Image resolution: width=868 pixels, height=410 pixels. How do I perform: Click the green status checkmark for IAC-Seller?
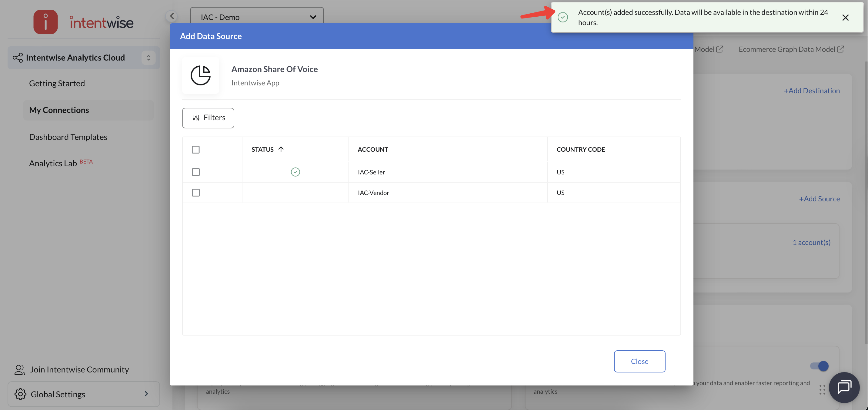295,172
